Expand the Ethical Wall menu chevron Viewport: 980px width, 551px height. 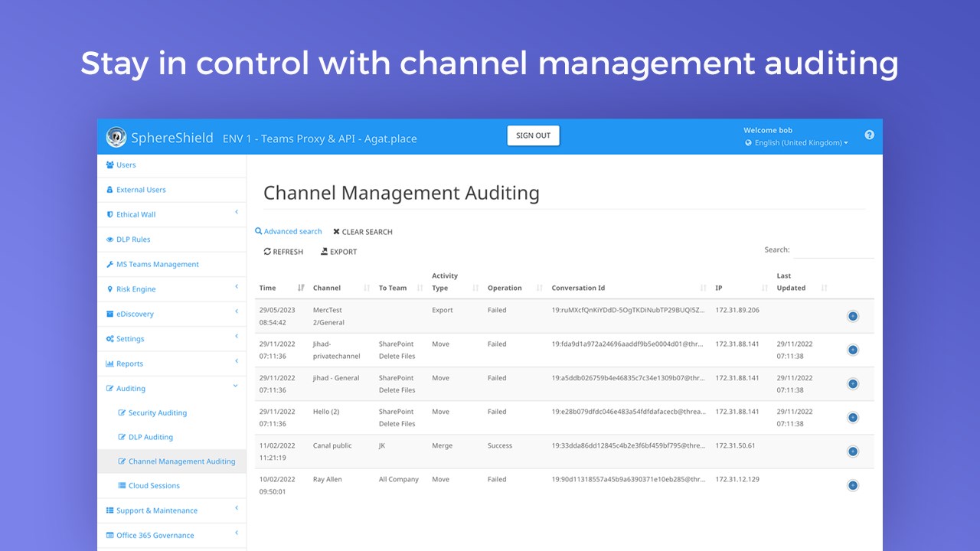[x=237, y=212]
